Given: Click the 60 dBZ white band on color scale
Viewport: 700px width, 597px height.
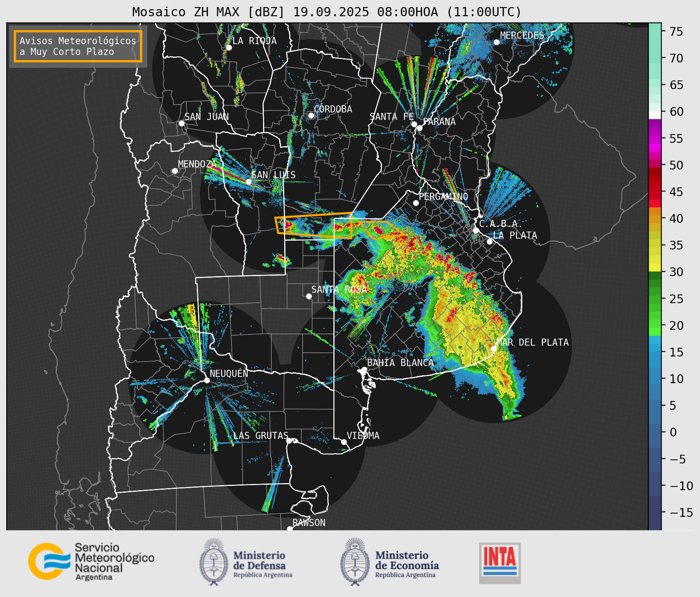Looking at the screenshot, I should 655,115.
